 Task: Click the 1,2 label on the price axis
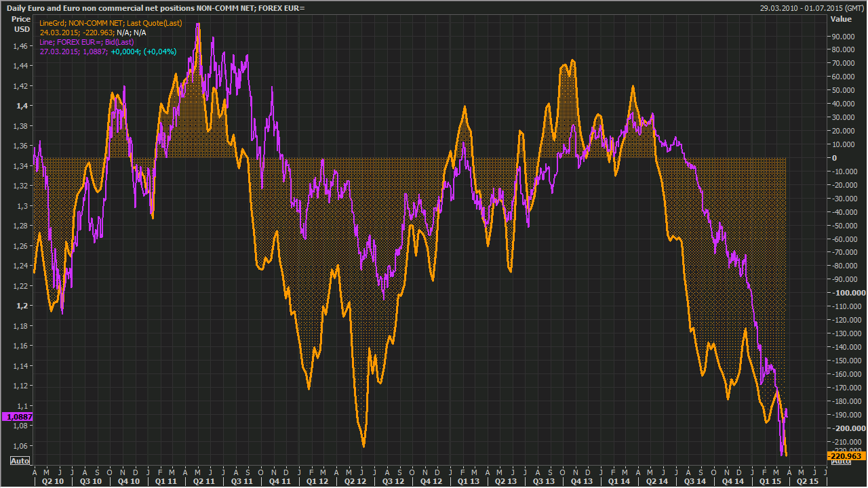pyautogui.click(x=24, y=306)
